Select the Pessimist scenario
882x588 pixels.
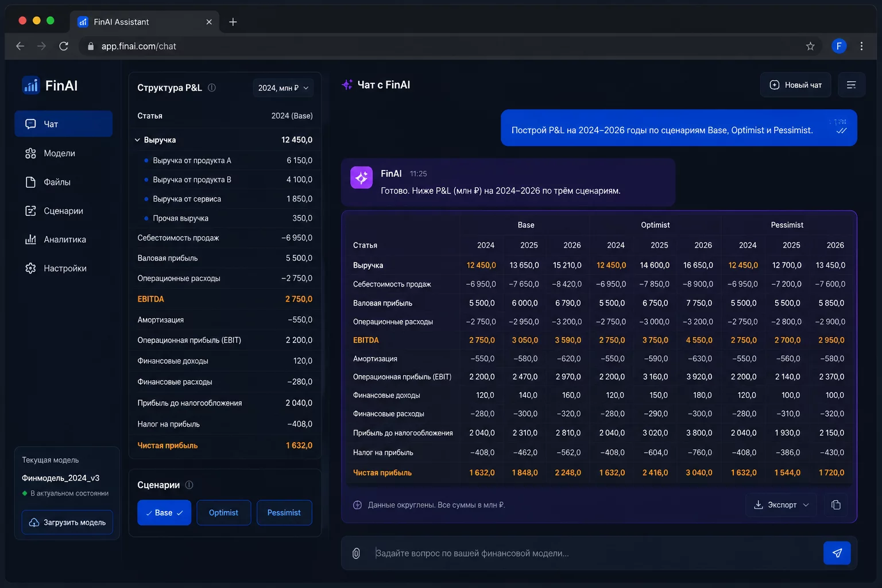pyautogui.click(x=284, y=513)
